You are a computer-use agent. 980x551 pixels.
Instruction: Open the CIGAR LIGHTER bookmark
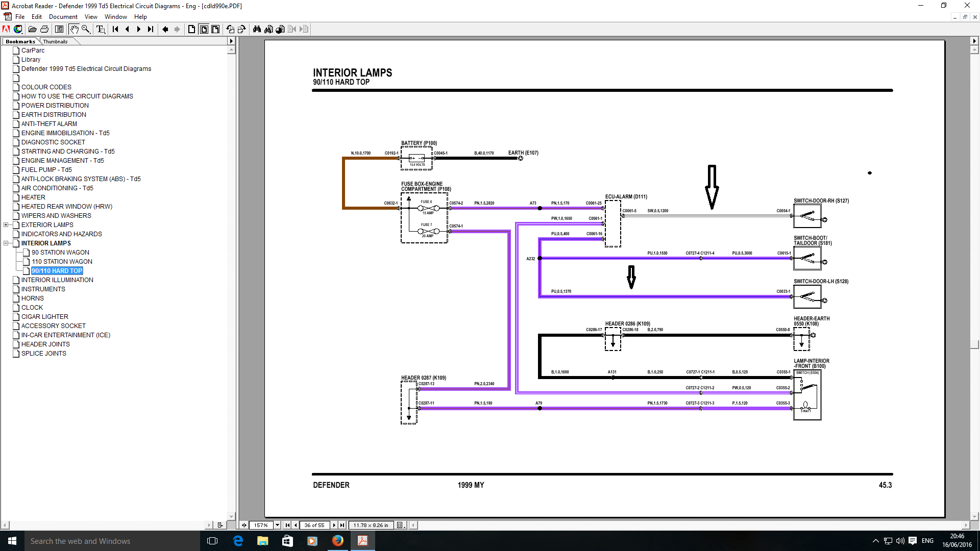point(45,316)
